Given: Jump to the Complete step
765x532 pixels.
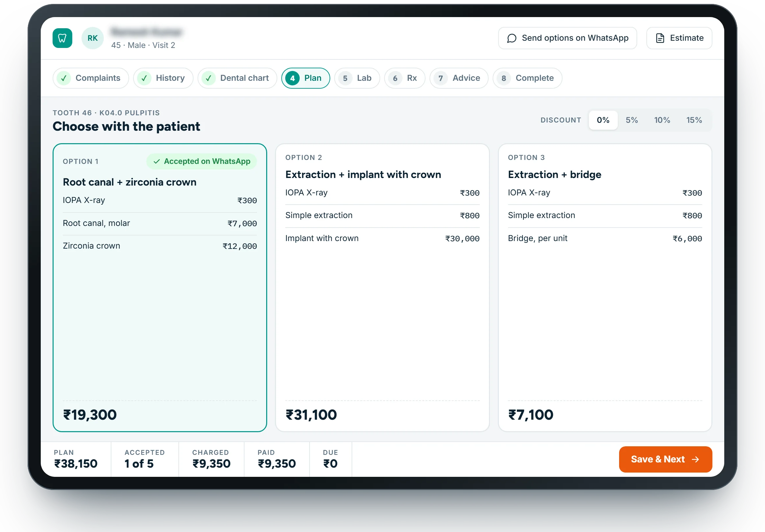Looking at the screenshot, I should pos(527,78).
